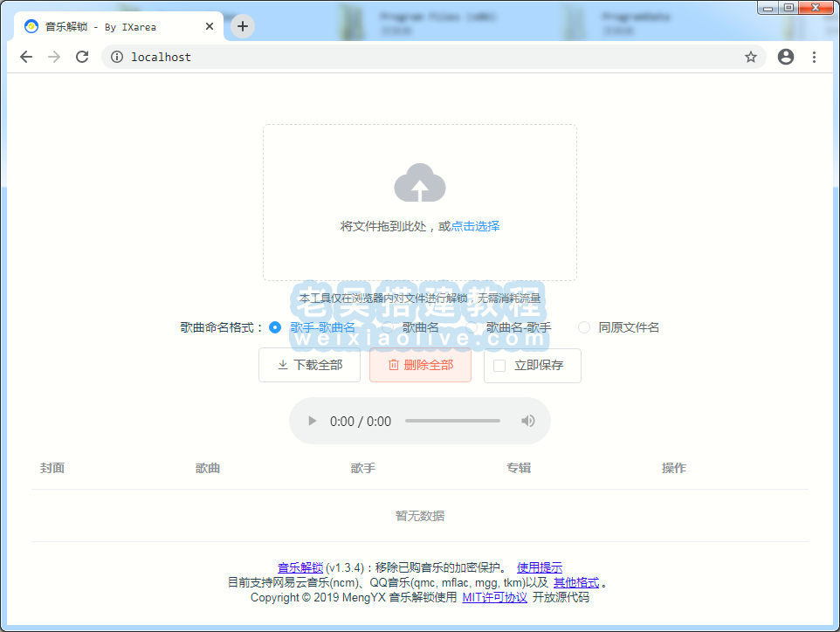Click the 删除全部 button
Viewport: 840px width, 632px height.
tap(421, 365)
